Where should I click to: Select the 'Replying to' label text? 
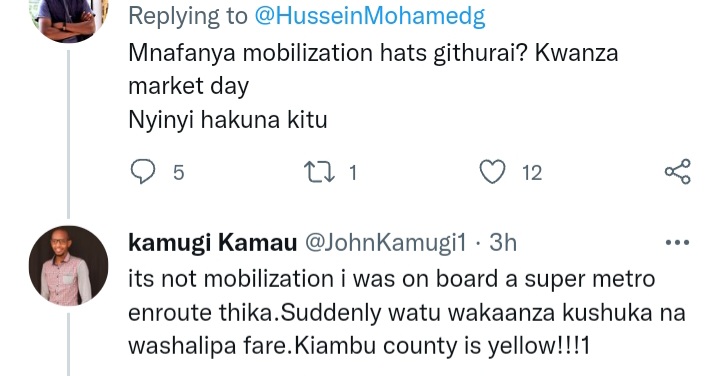click(x=188, y=17)
